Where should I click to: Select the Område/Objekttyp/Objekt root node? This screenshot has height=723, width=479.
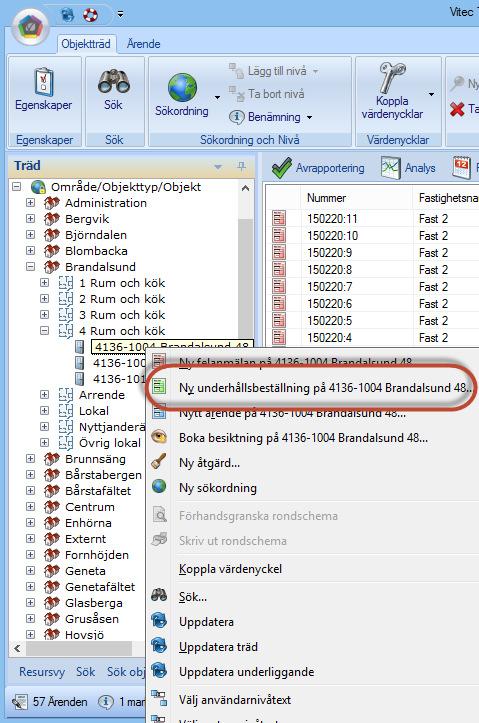(x=126, y=187)
